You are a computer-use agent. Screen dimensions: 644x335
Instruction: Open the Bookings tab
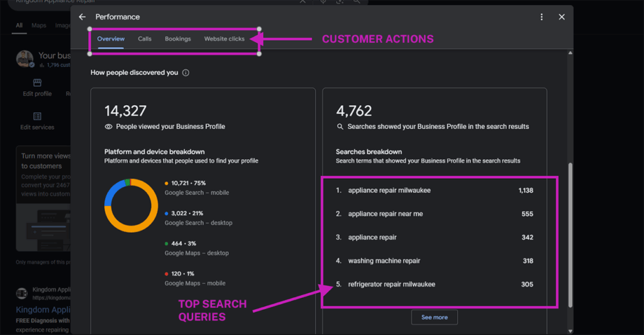(178, 38)
